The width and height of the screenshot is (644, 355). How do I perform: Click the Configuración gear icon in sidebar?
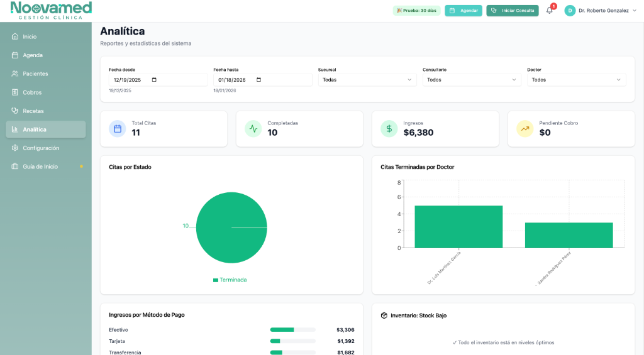coord(15,148)
